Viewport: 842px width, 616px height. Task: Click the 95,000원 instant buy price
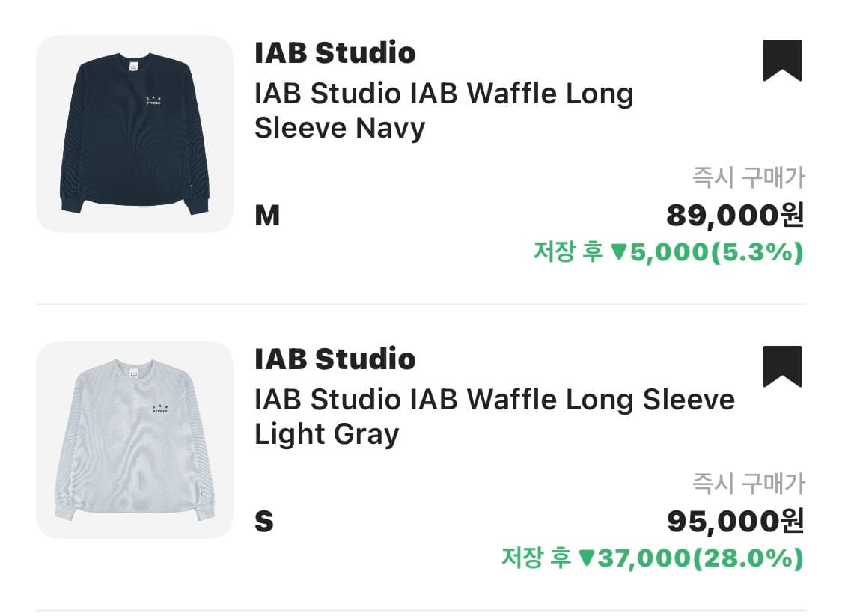737,522
